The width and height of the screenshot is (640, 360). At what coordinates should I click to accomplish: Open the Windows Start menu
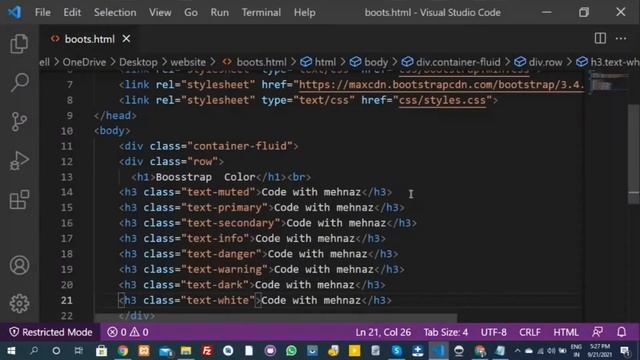click(x=11, y=351)
